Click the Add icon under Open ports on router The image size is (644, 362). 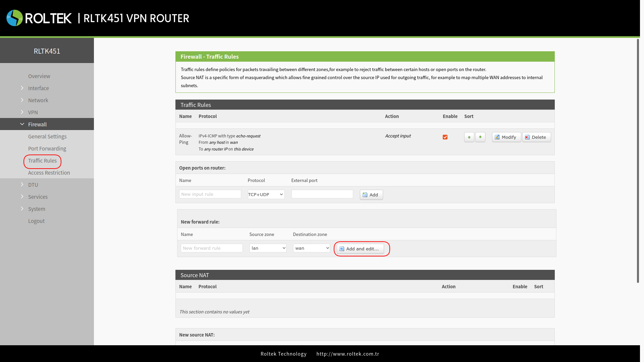(x=365, y=195)
